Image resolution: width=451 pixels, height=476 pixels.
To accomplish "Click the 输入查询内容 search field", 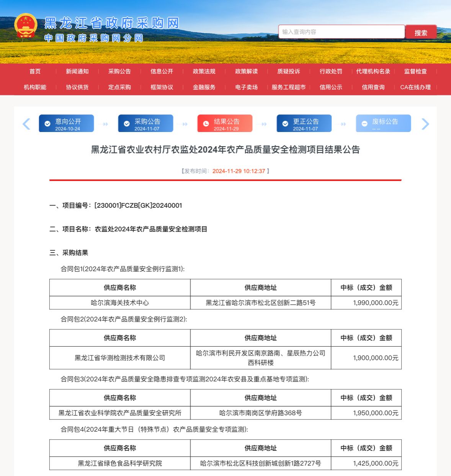I will point(341,32).
